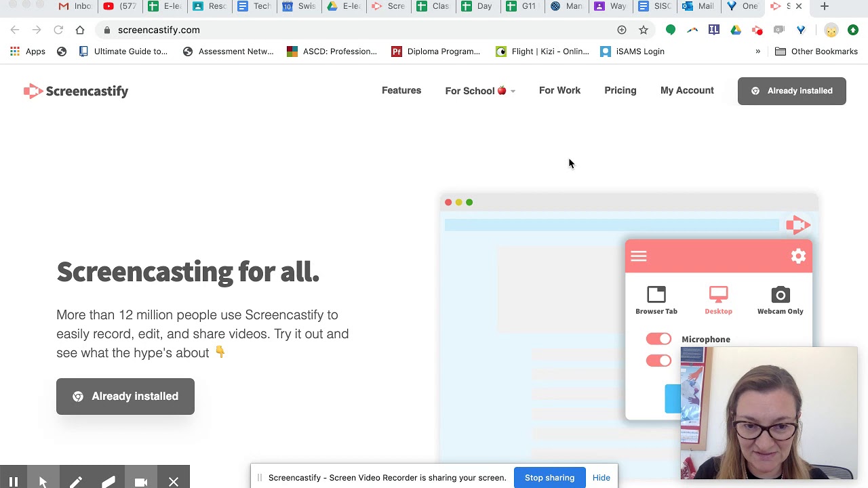Select Browser Tab recording option
The image size is (868, 488).
tap(656, 300)
